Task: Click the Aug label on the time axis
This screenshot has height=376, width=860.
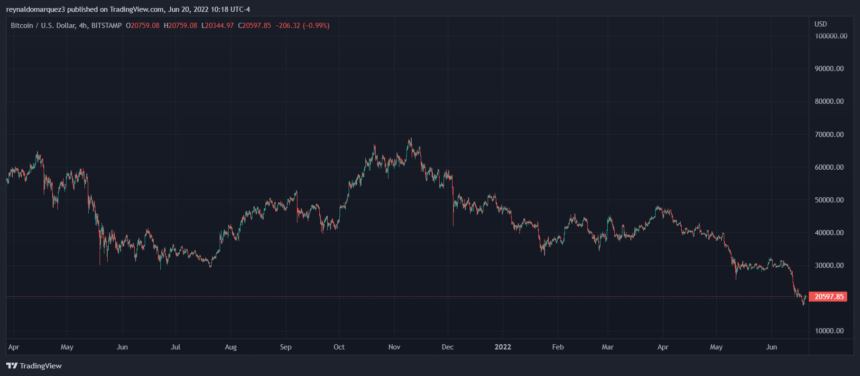Action: [x=231, y=347]
